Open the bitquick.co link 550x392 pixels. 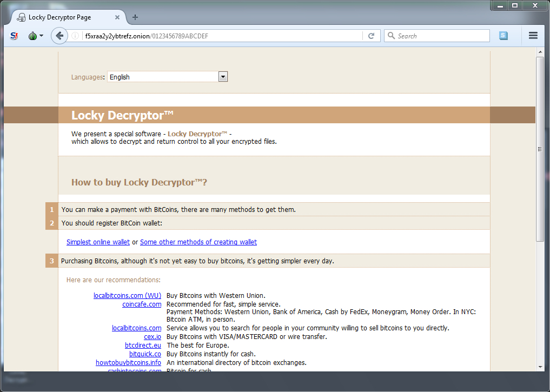[145, 354]
